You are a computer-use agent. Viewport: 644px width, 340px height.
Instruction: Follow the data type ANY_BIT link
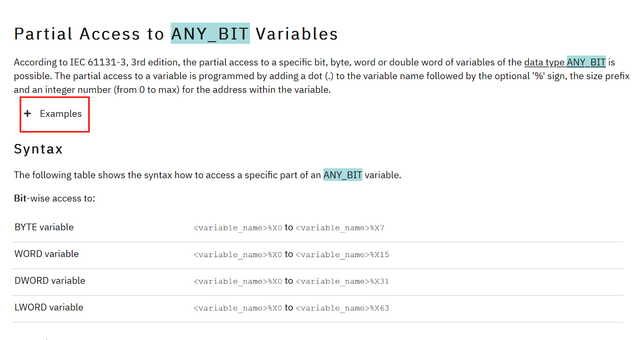click(565, 62)
